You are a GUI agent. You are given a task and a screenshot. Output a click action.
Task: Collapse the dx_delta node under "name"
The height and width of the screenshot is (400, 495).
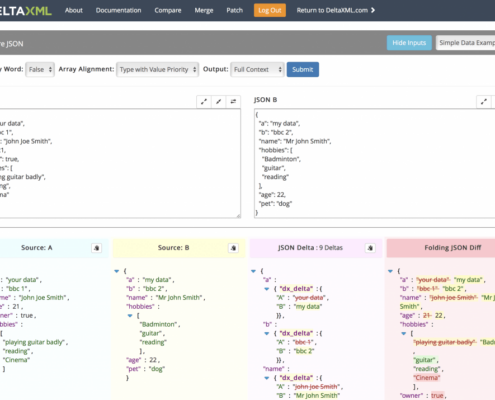click(x=267, y=378)
